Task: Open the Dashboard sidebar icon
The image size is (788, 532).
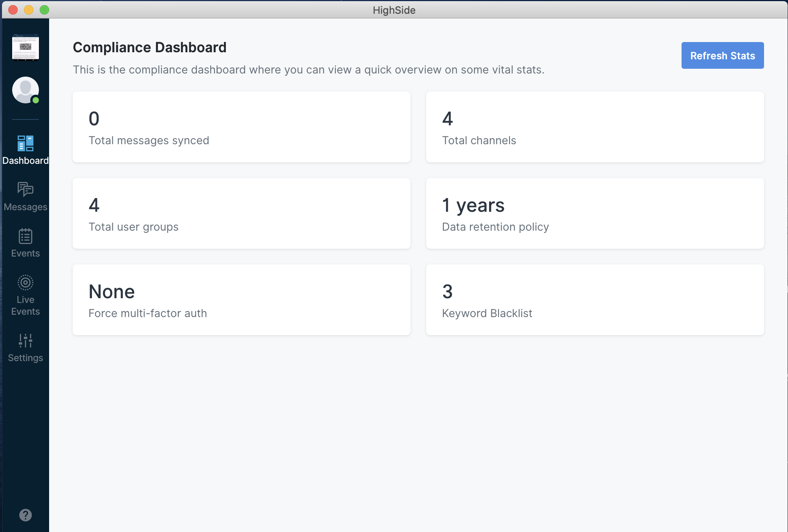Action: [x=26, y=143]
